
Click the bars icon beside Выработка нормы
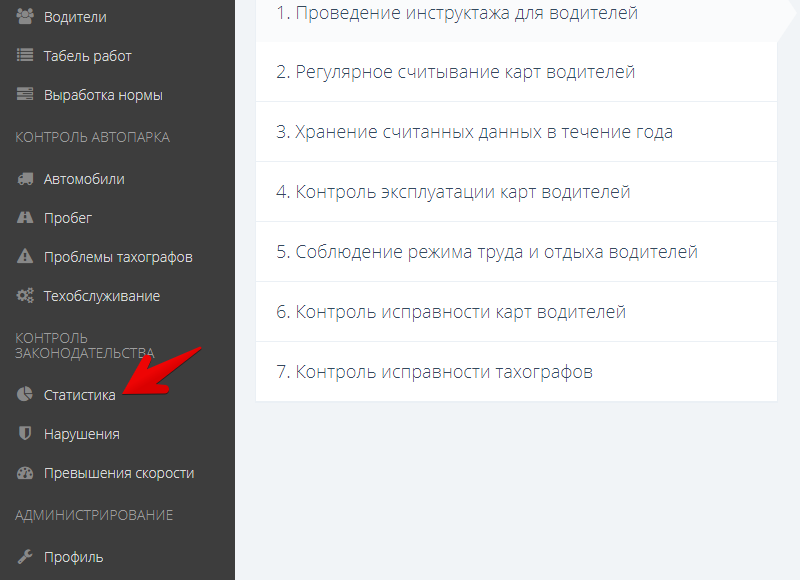(x=24, y=94)
